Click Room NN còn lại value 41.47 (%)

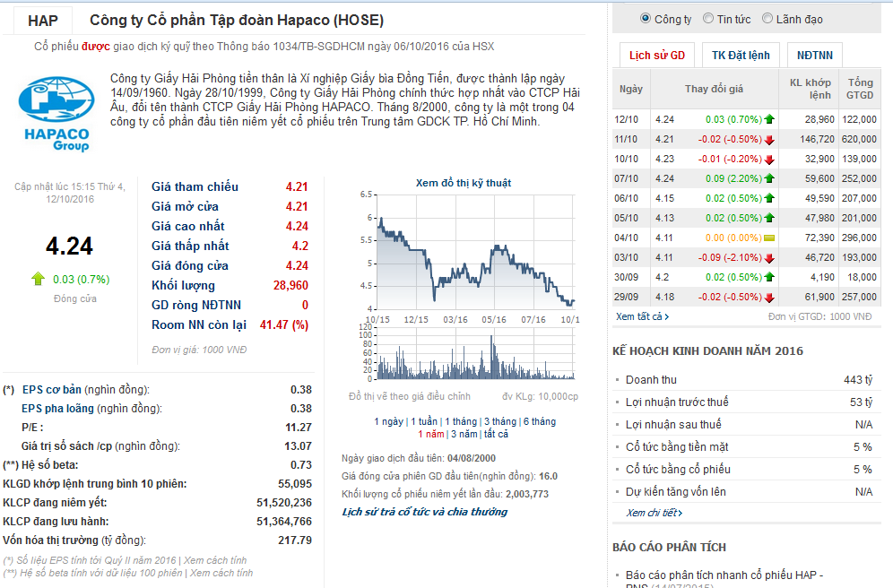coord(284,325)
